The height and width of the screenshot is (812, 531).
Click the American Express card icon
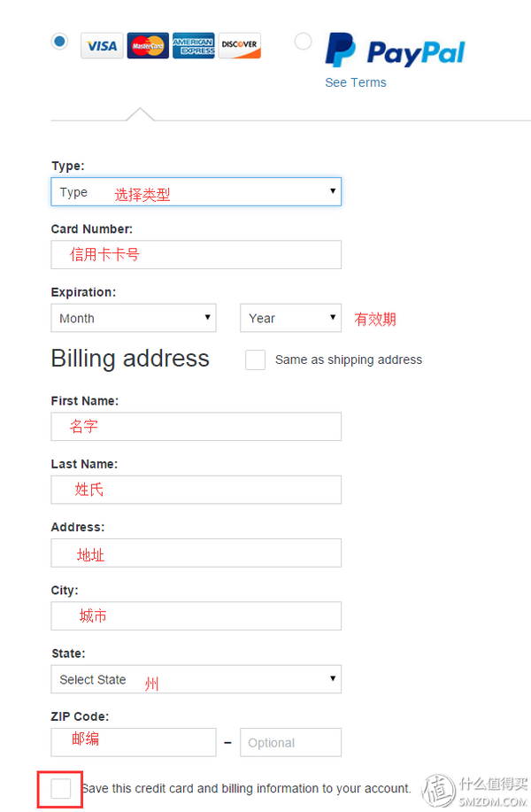pos(194,45)
